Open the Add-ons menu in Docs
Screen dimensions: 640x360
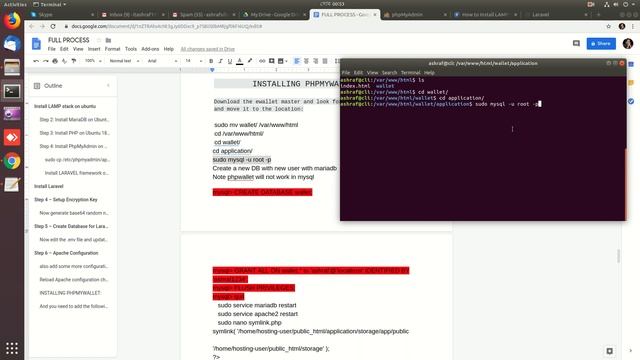point(150,49)
